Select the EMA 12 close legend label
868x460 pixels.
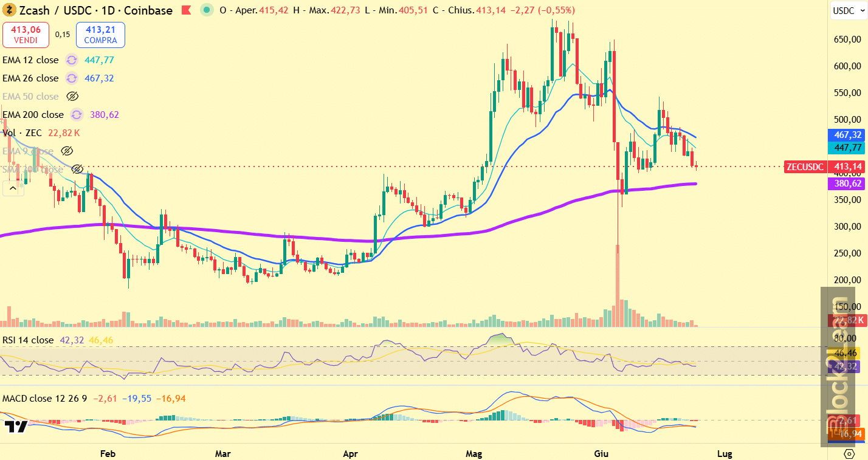[x=30, y=60]
